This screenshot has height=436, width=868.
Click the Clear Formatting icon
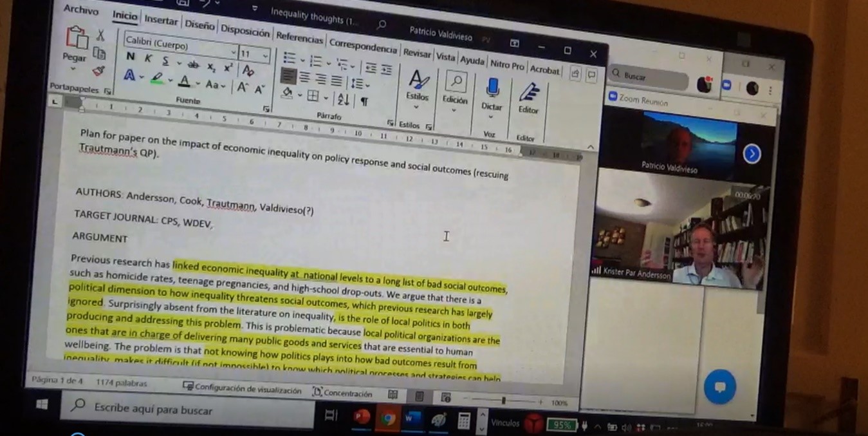(248, 71)
